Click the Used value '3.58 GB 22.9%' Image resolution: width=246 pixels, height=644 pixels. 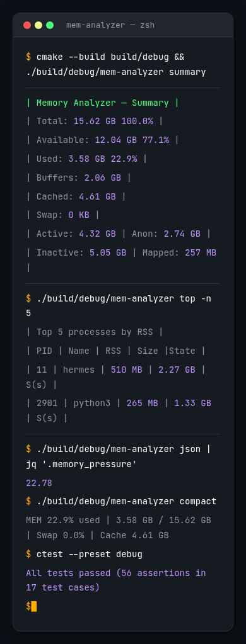click(x=102, y=159)
